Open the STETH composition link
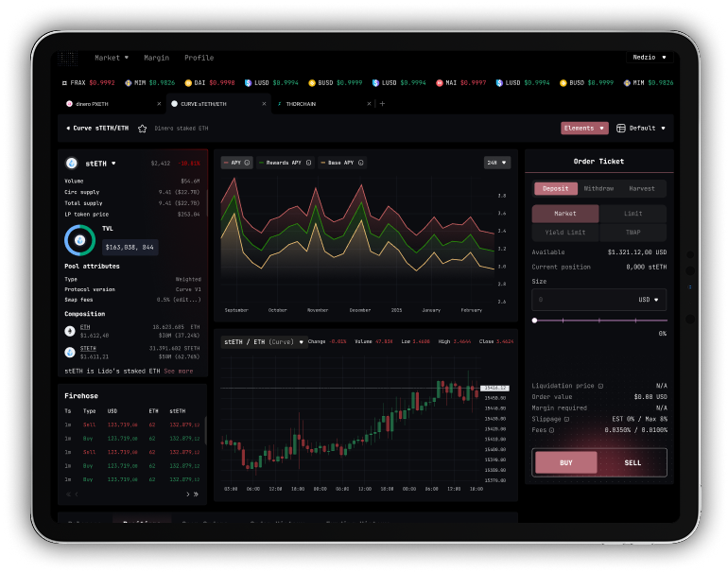 (x=88, y=349)
